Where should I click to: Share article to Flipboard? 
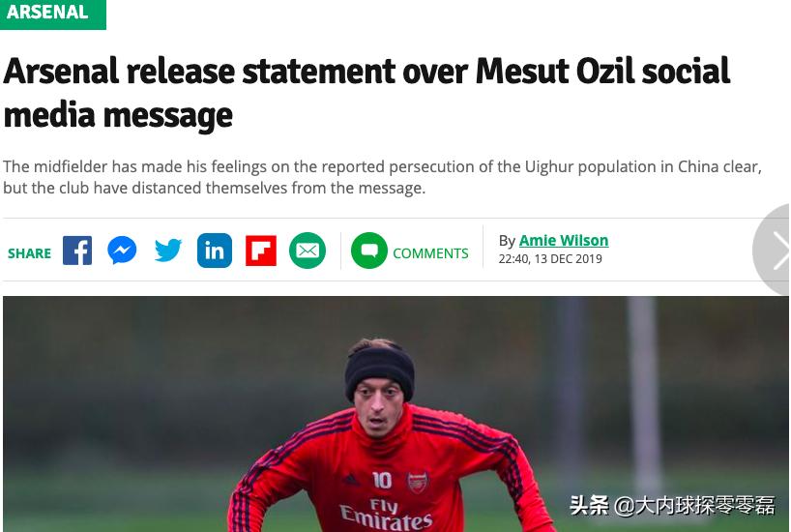[x=261, y=251]
